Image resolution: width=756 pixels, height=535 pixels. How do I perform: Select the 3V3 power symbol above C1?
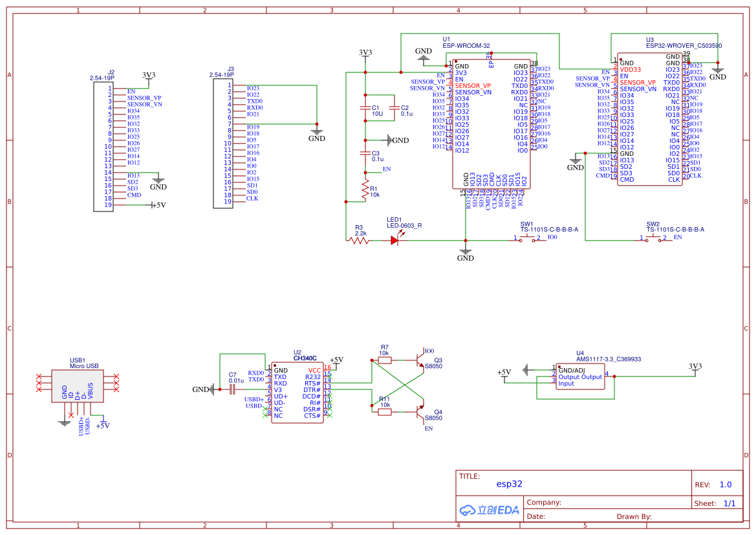pyautogui.click(x=365, y=54)
